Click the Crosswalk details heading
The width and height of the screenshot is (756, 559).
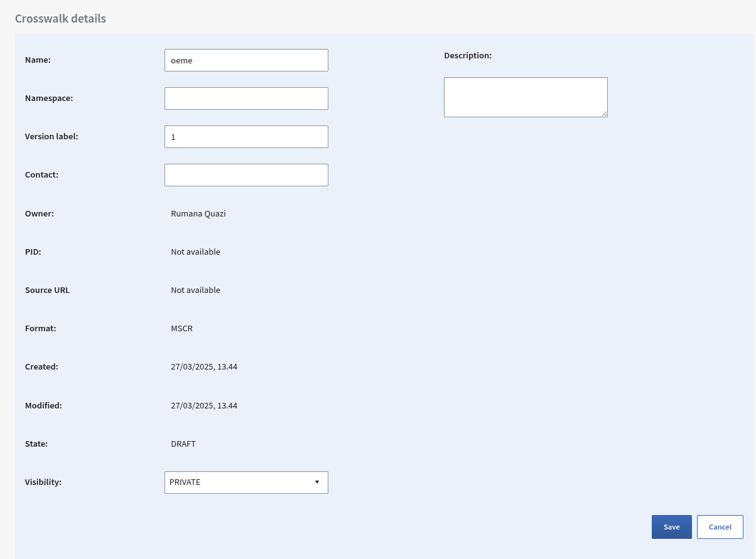tap(60, 18)
